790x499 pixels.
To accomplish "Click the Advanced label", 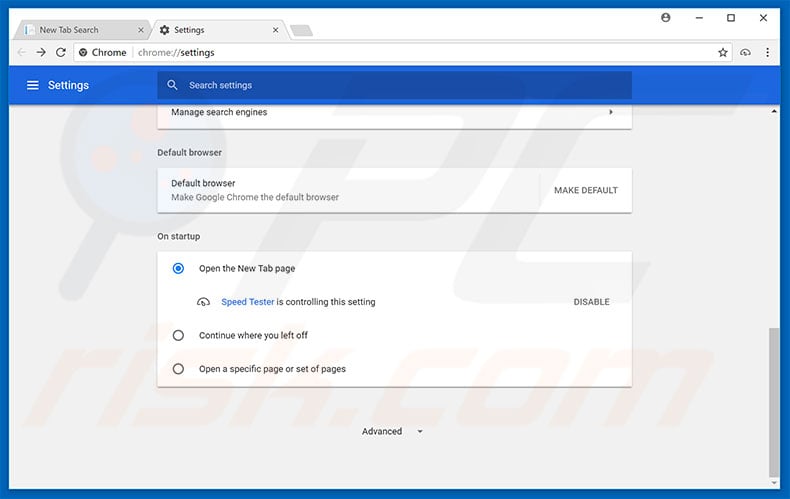I will tap(382, 431).
